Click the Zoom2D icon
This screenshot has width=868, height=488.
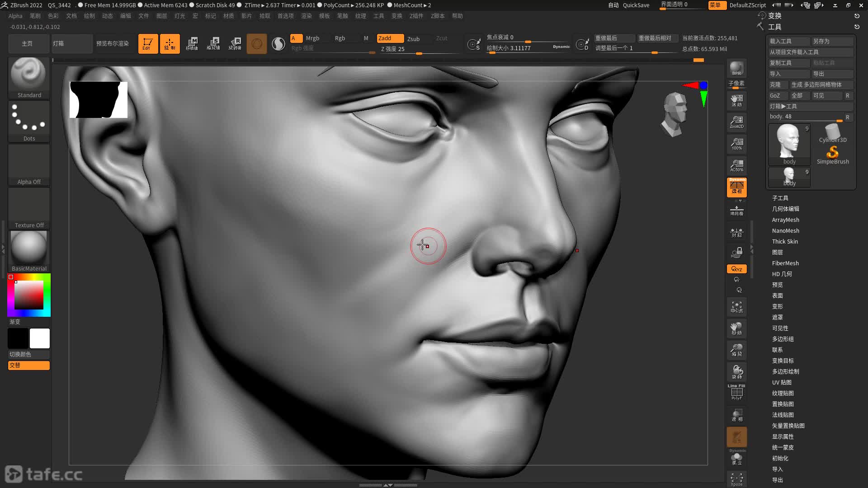[736, 122]
